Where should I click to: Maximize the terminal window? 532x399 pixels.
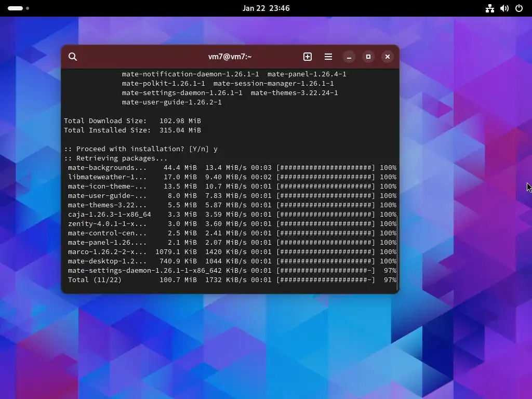click(368, 57)
